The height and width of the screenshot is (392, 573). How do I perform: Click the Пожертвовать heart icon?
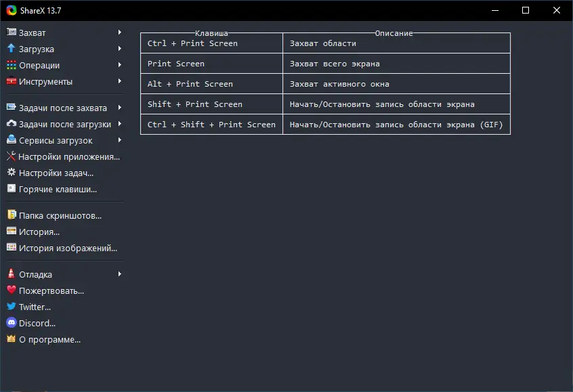12,290
